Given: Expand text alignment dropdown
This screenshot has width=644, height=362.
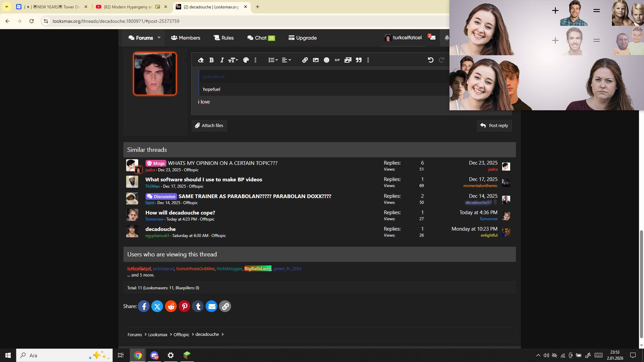Looking at the screenshot, I should [286, 60].
